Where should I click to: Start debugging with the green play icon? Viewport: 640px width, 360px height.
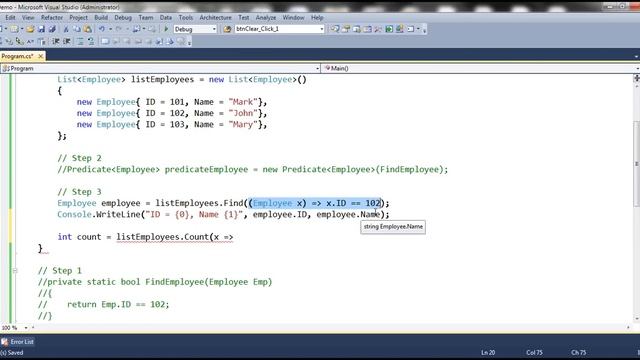[166, 29]
